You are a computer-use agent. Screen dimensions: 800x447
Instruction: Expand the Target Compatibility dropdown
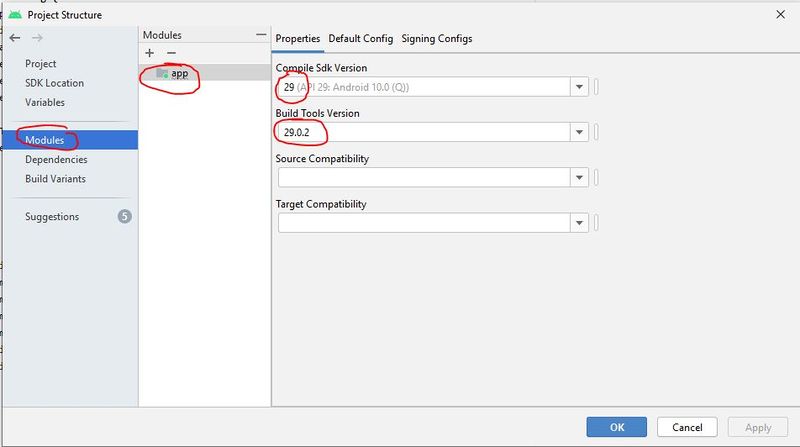click(x=579, y=223)
